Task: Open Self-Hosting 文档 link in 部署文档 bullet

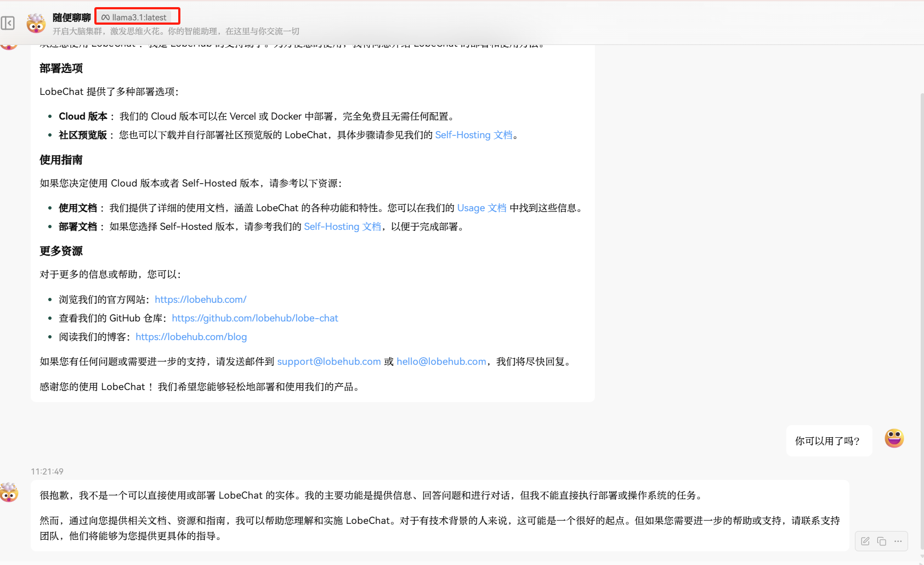Action: (x=342, y=227)
